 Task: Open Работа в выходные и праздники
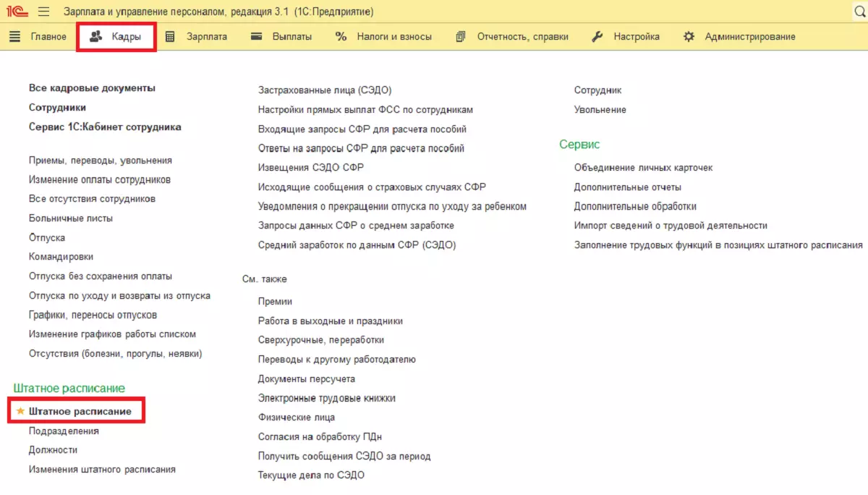coord(331,321)
